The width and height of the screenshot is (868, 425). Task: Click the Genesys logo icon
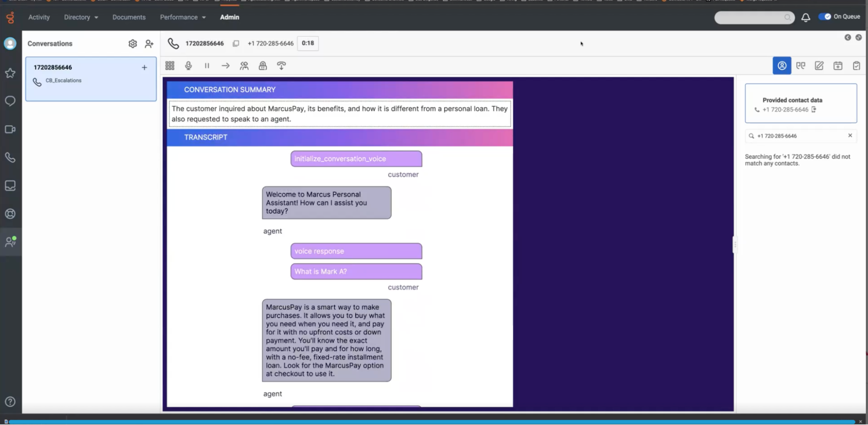click(10, 17)
